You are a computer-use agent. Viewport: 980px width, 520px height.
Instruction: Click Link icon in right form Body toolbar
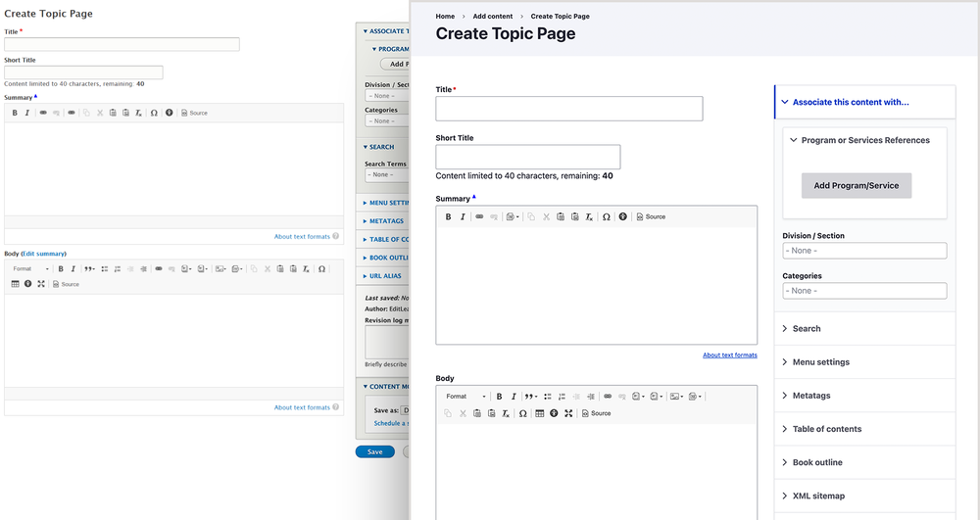[608, 397]
